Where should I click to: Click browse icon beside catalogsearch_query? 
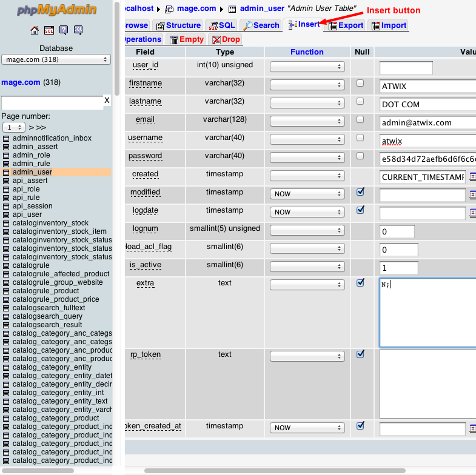pyautogui.click(x=6, y=317)
